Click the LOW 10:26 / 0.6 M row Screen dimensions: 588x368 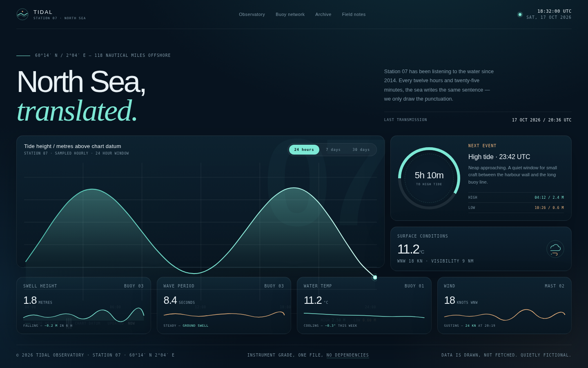pos(516,208)
